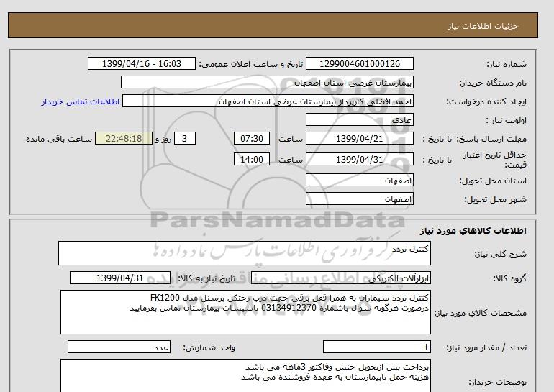The height and width of the screenshot is (392, 554).
Task: Click the page header 'جزئیات اطلاعات نیاز'
Action: click(x=483, y=26)
